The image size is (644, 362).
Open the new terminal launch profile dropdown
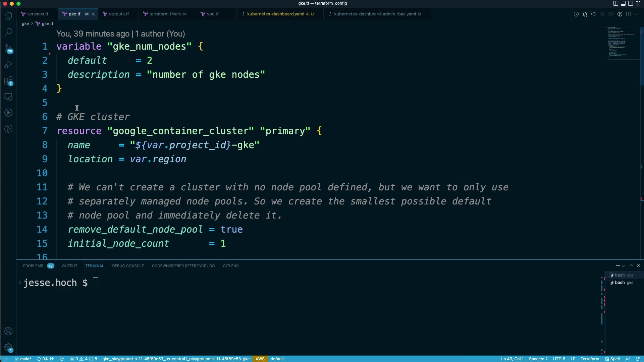point(624,266)
